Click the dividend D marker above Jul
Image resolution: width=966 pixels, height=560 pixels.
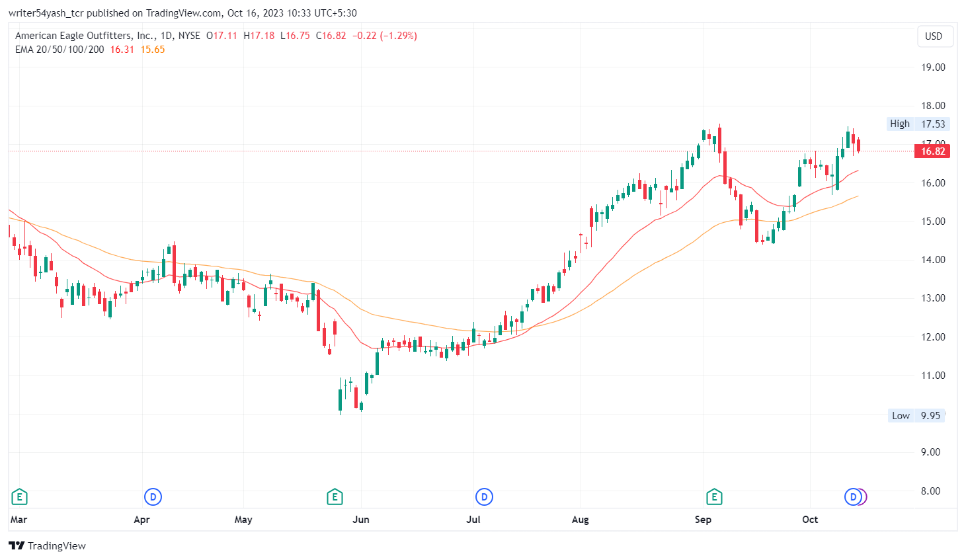click(x=484, y=497)
